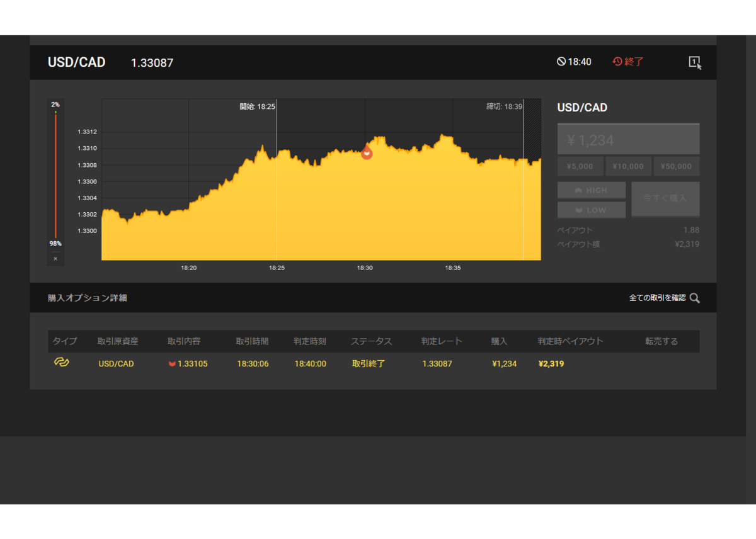Screen dimensions: 756x539
Task: Click the 今すぐ購入 buy now button
Action: [x=665, y=199]
